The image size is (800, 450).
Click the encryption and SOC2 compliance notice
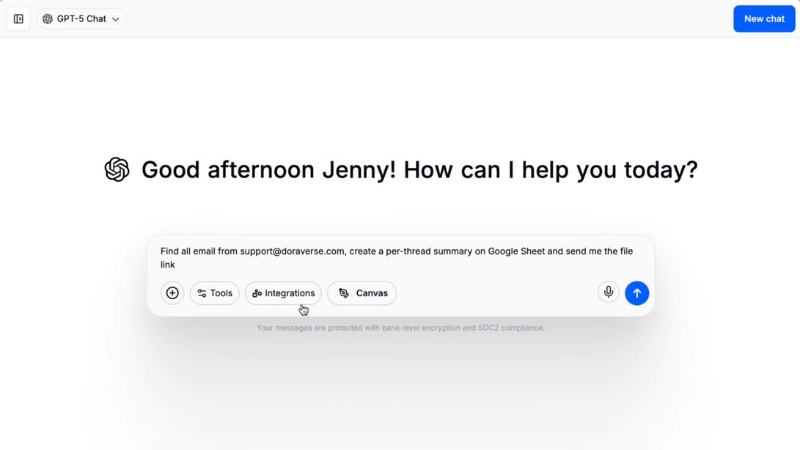(400, 328)
